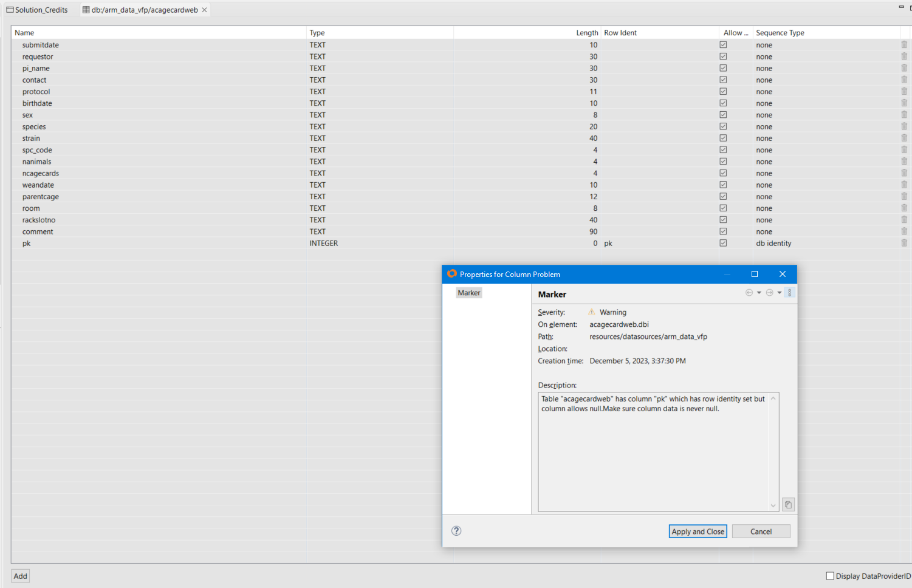This screenshot has height=588, width=912.
Task: Delete strain column via trash icon
Action: [904, 138]
